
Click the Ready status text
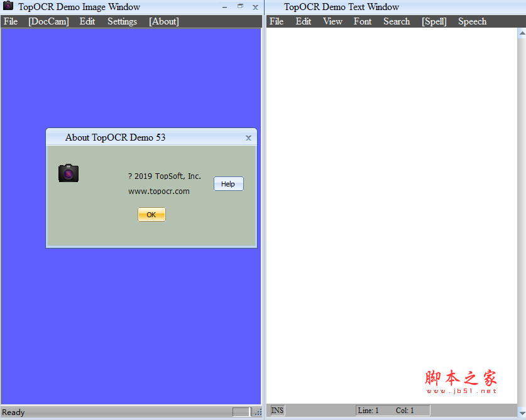13,412
